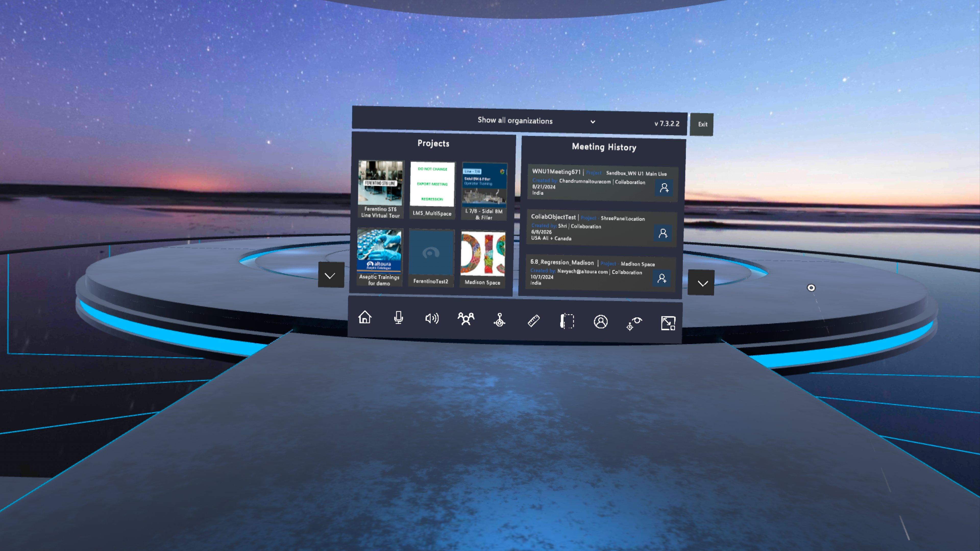The width and height of the screenshot is (980, 551).
Task: Select the CollabObjectTest meeting title
Action: tap(553, 217)
